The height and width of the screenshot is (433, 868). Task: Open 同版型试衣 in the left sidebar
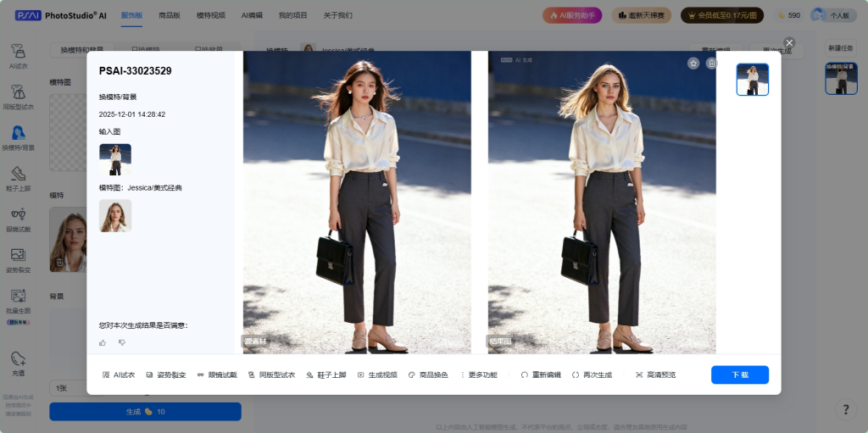point(19,97)
